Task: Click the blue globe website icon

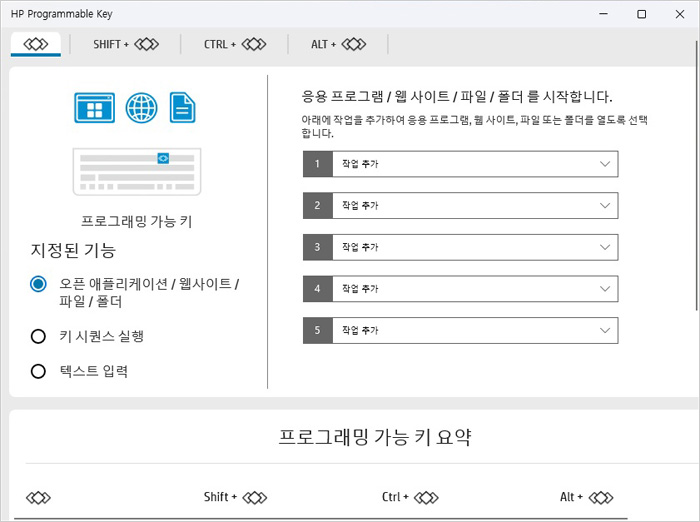Action: [142, 108]
